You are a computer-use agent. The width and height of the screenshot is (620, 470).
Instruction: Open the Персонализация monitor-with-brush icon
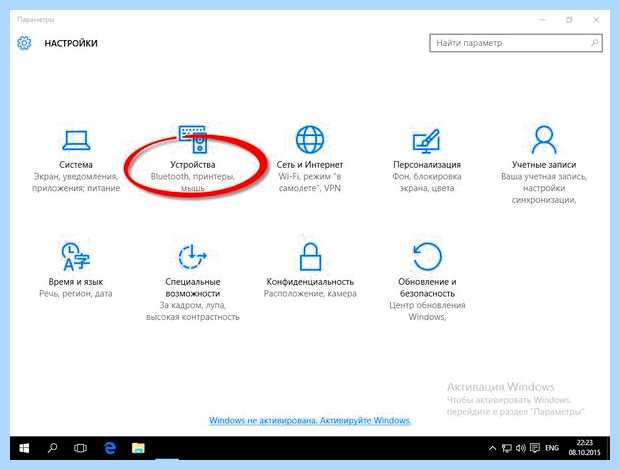tap(426, 141)
